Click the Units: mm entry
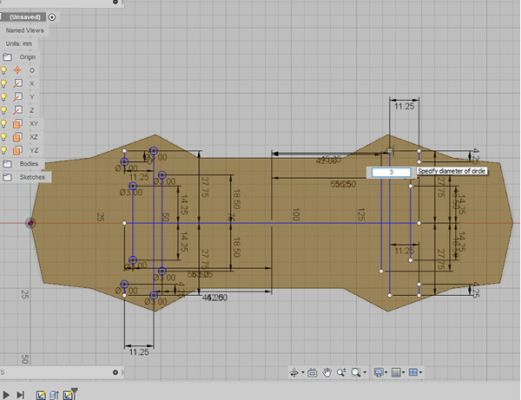Viewport: 521px width, 400px height. [19, 44]
